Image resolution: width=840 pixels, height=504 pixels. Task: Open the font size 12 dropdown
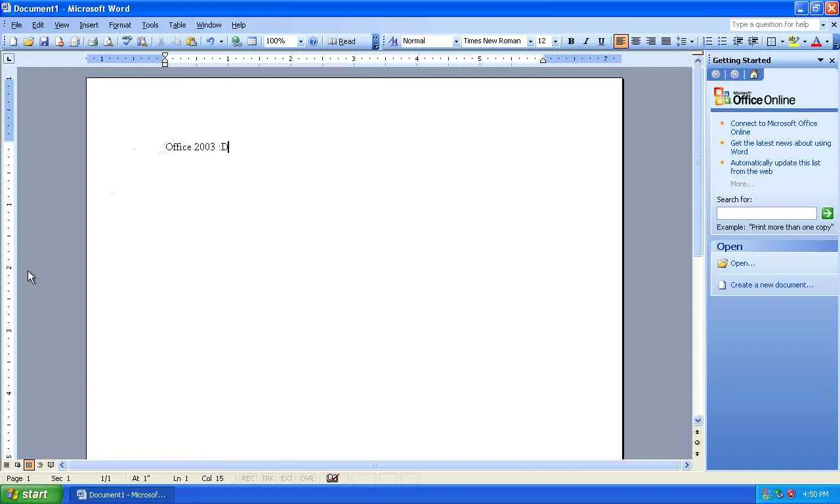(555, 41)
